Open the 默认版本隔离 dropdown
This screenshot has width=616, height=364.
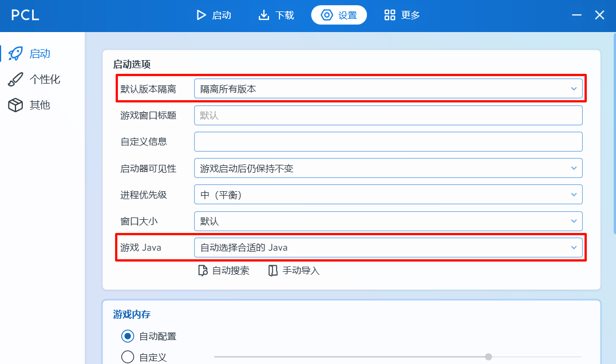tap(388, 89)
